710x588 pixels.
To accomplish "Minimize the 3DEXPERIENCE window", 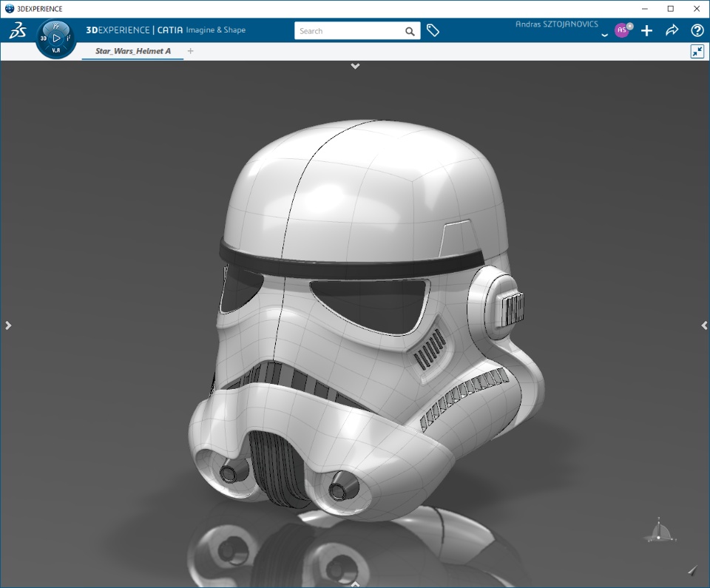I will coord(644,9).
